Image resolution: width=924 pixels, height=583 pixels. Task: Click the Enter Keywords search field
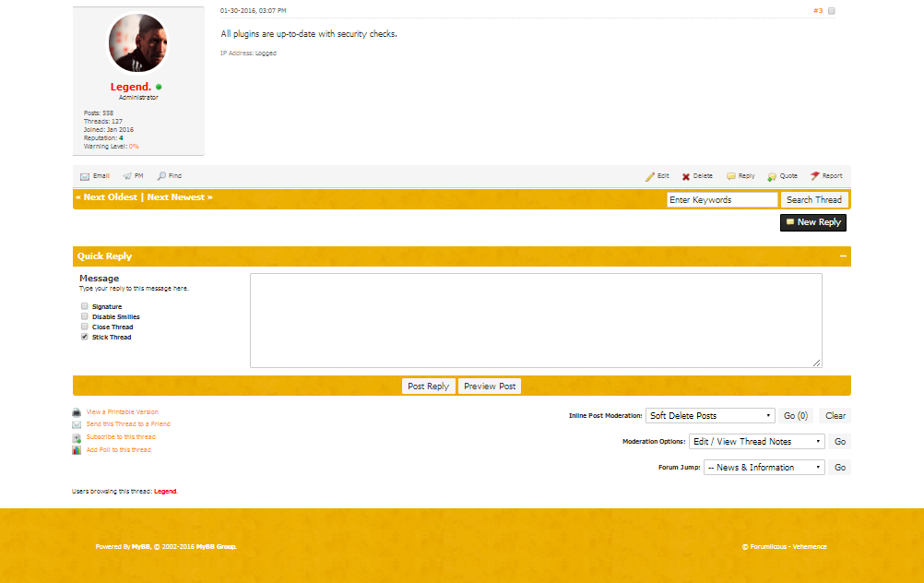tap(722, 200)
